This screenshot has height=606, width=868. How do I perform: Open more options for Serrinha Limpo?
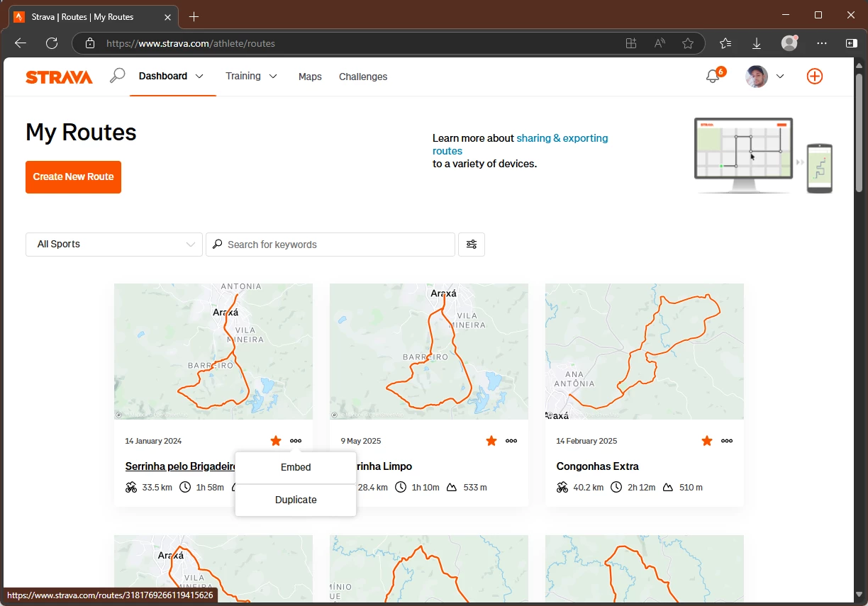(x=511, y=441)
